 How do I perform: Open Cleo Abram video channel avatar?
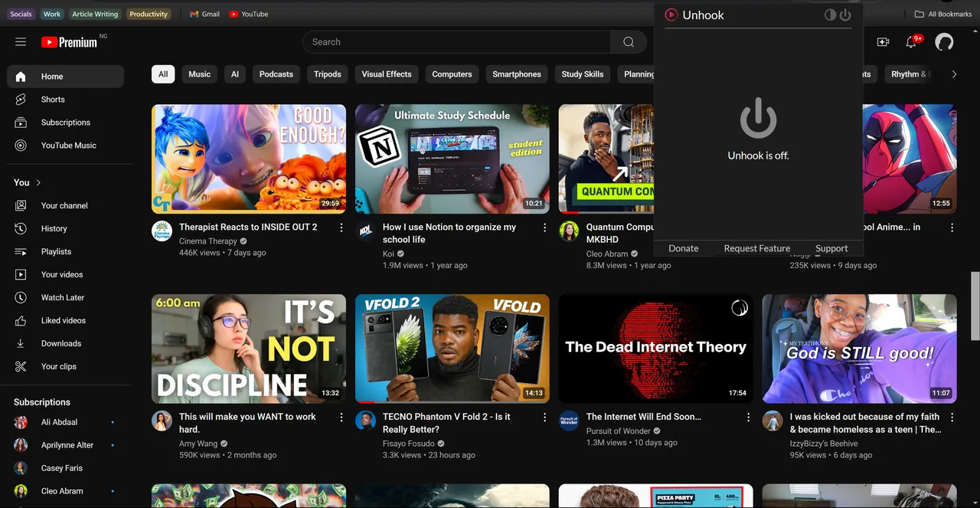point(569,231)
